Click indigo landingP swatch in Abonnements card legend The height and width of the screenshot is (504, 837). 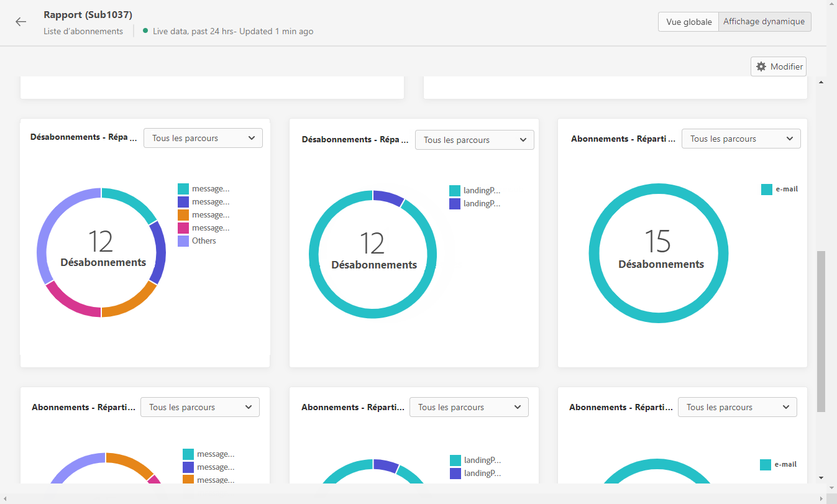455,474
